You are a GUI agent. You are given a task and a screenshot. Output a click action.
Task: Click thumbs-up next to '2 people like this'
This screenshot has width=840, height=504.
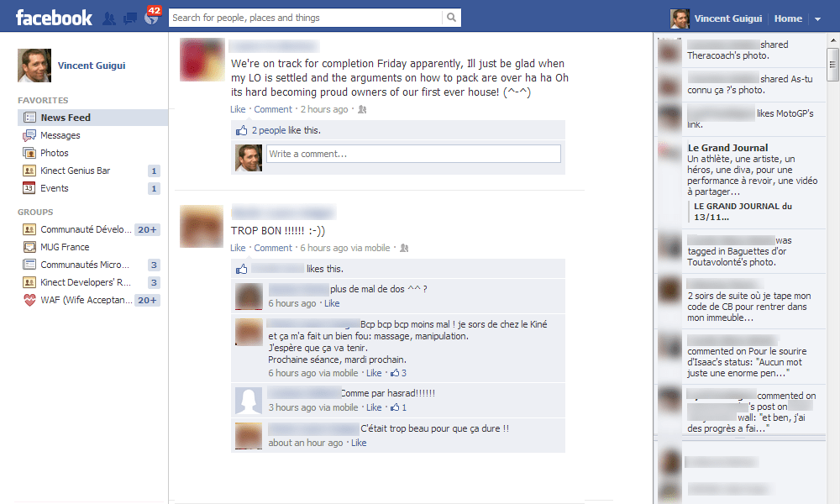click(x=242, y=130)
